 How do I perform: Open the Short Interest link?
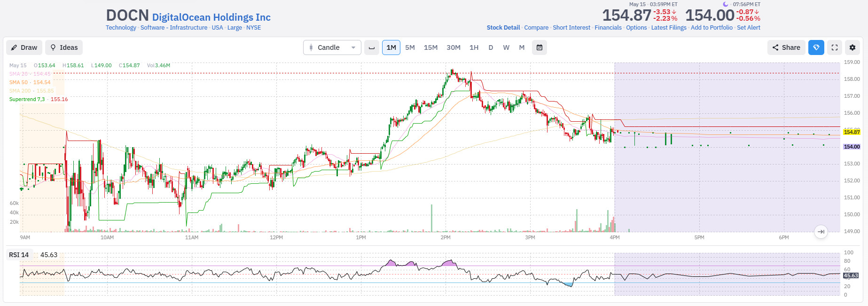[571, 28]
